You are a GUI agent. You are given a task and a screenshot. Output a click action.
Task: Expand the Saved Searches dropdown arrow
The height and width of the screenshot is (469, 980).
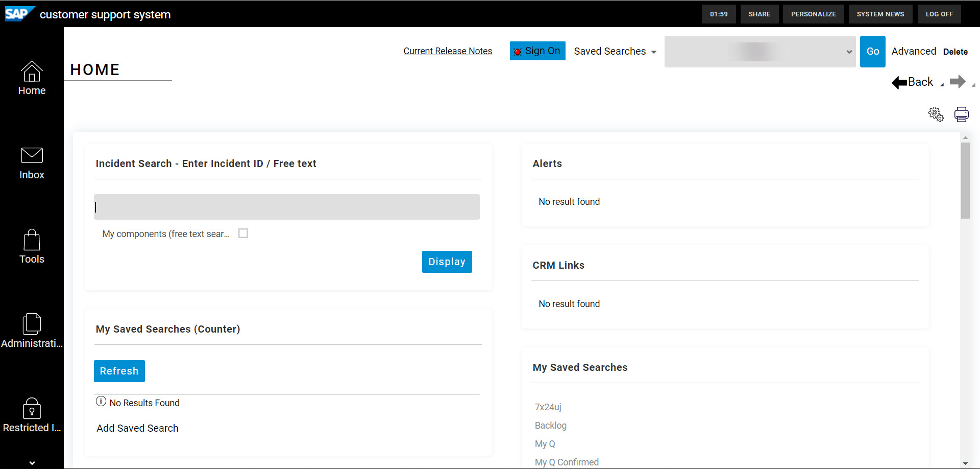[x=654, y=52]
